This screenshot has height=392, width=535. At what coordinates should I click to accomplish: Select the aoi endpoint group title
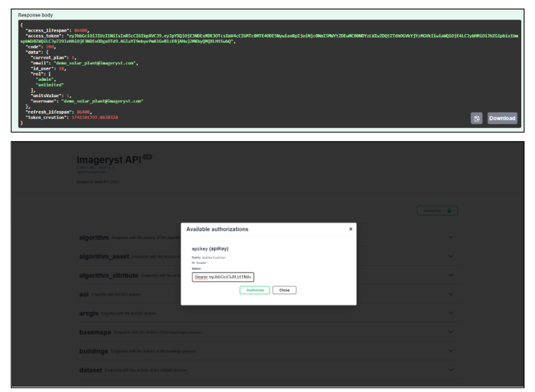point(84,294)
